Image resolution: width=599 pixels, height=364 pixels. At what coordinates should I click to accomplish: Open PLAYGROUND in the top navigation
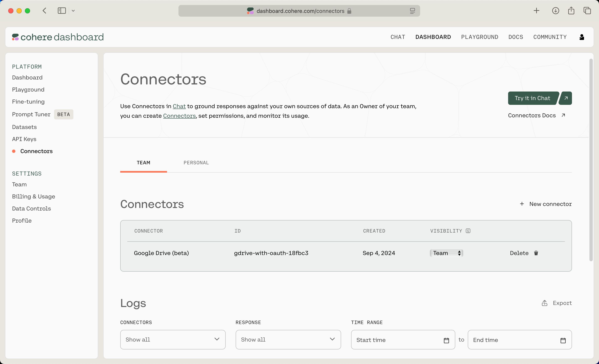pos(480,37)
